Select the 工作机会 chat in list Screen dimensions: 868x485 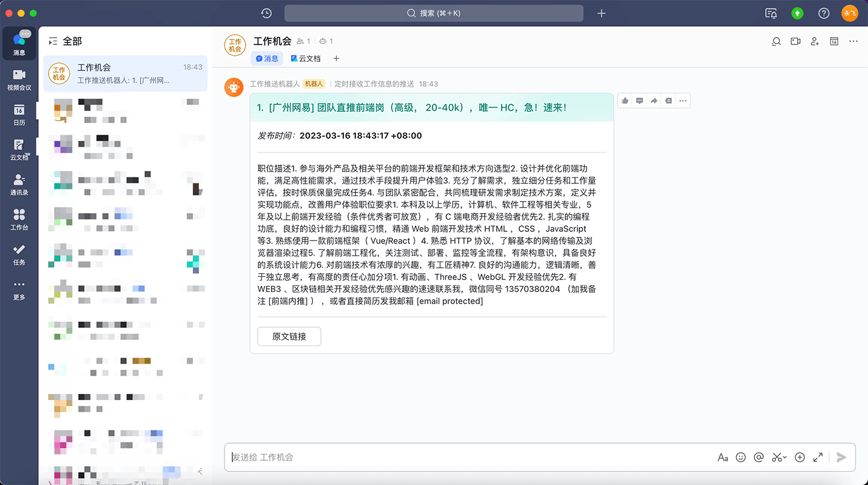point(125,73)
